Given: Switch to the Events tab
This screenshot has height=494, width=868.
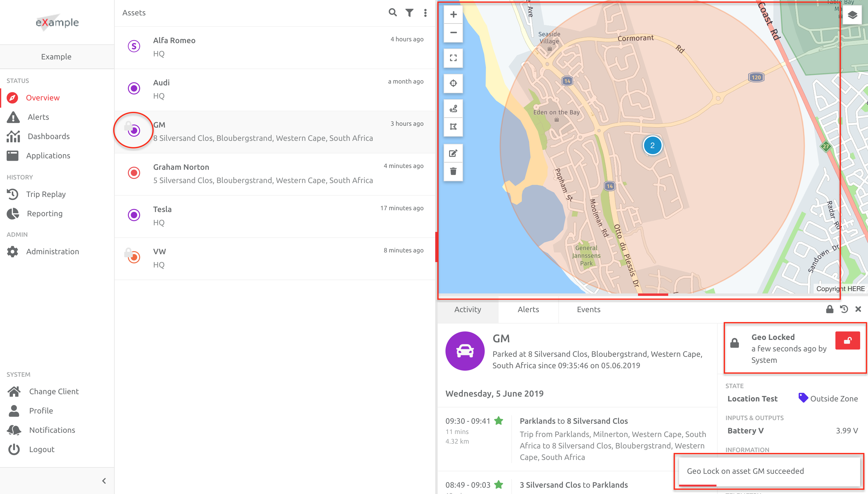Looking at the screenshot, I should pos(588,309).
